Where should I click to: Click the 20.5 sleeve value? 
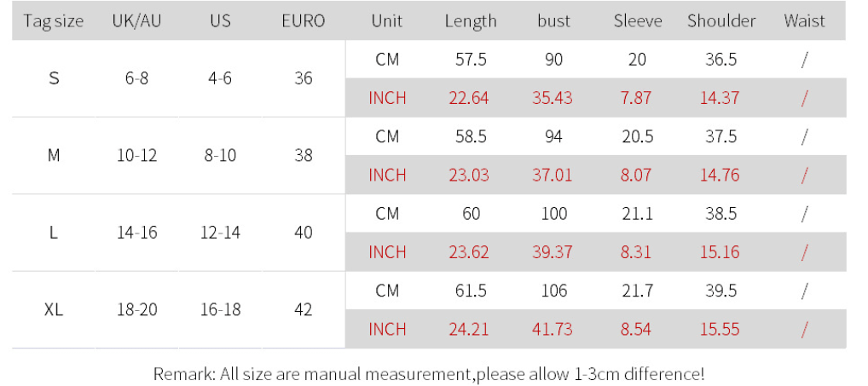click(x=637, y=136)
